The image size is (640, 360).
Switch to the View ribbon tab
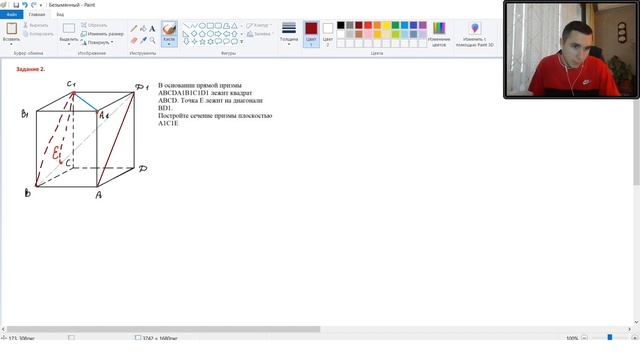pyautogui.click(x=60, y=14)
